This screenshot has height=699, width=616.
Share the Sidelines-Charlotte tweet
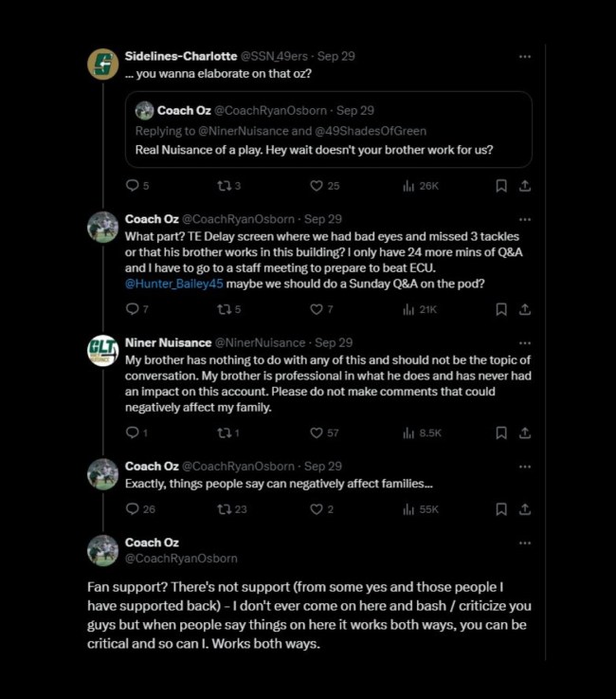click(x=524, y=186)
